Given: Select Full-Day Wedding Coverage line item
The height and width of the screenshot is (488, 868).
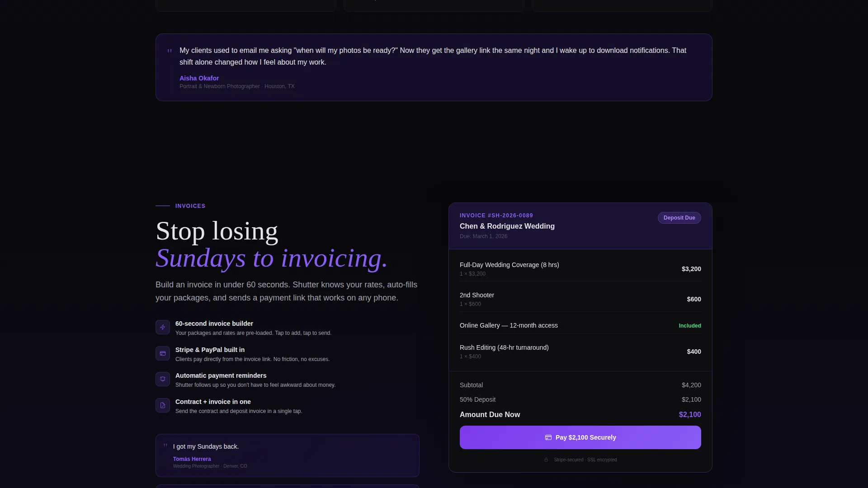Looking at the screenshot, I should [580, 269].
